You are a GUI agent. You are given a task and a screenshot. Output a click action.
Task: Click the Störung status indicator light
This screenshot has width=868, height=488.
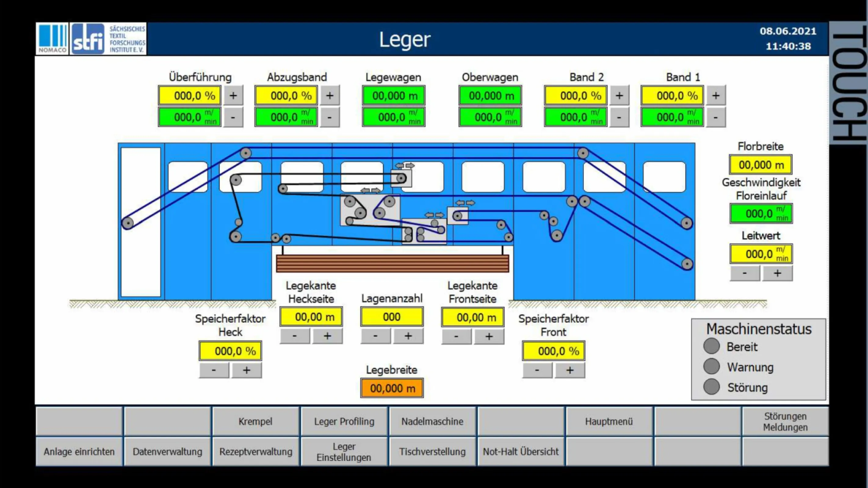(711, 387)
